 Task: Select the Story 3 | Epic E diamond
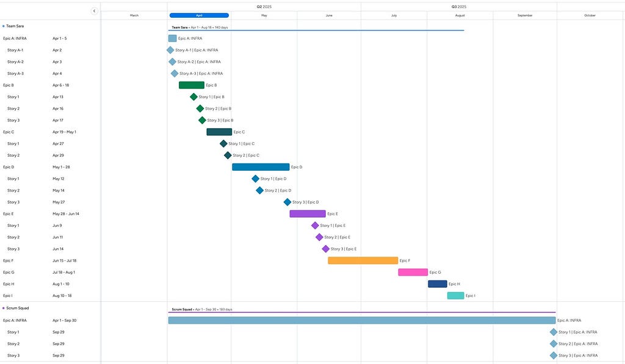click(x=326, y=249)
